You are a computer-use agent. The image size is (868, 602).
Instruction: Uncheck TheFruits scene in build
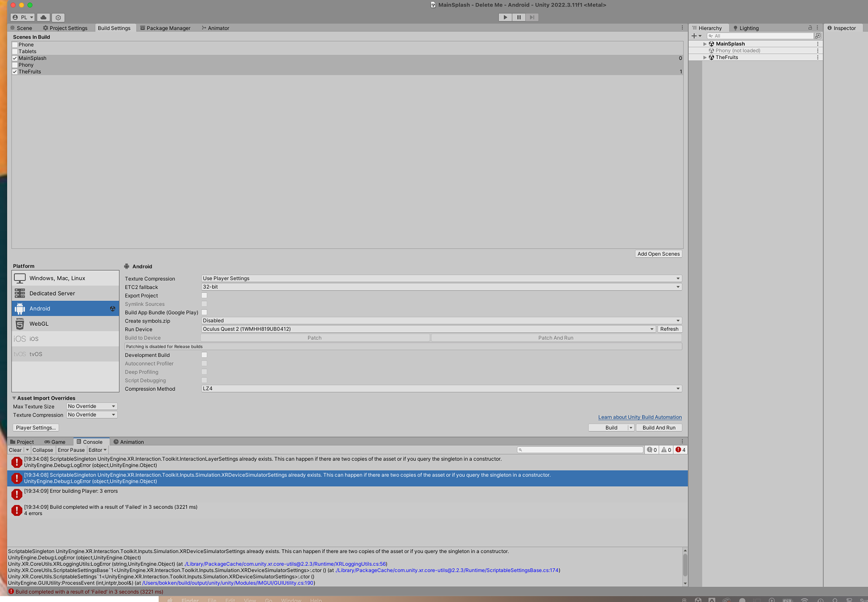point(15,72)
